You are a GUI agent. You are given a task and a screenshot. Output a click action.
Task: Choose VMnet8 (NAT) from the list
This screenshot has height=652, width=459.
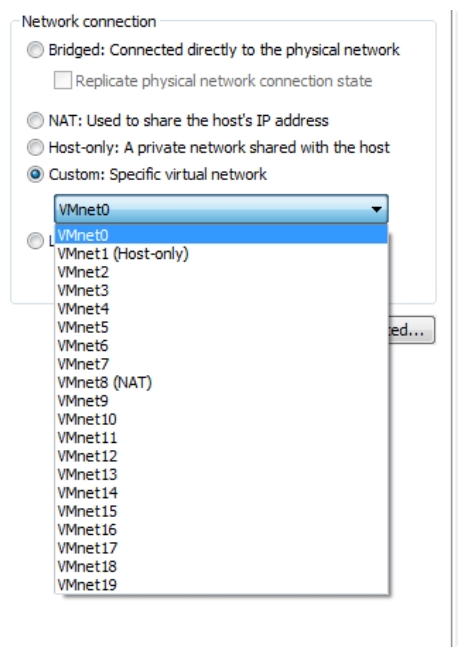pyautogui.click(x=221, y=383)
